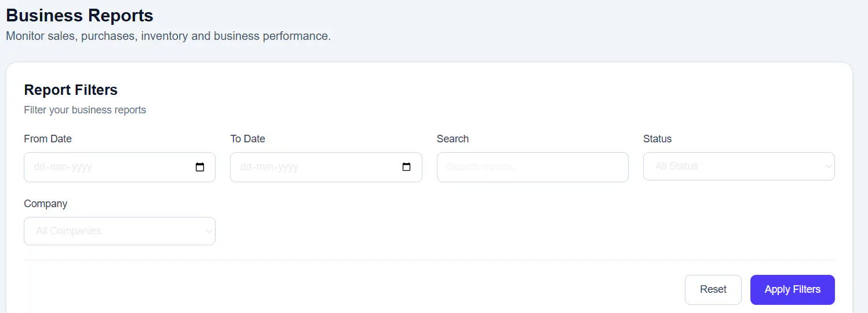
Task: Click the Status field label
Action: 657,139
